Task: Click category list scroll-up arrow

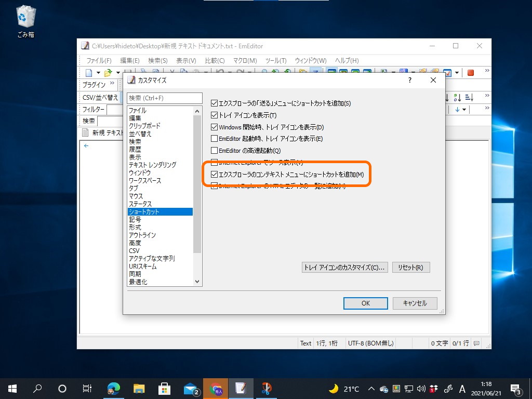Action: click(197, 111)
